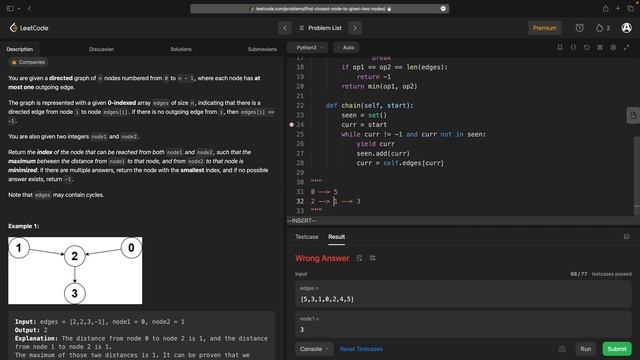The width and height of the screenshot is (640, 360).
Task: Open a new browser tab with plus
Action: [x=618, y=9]
